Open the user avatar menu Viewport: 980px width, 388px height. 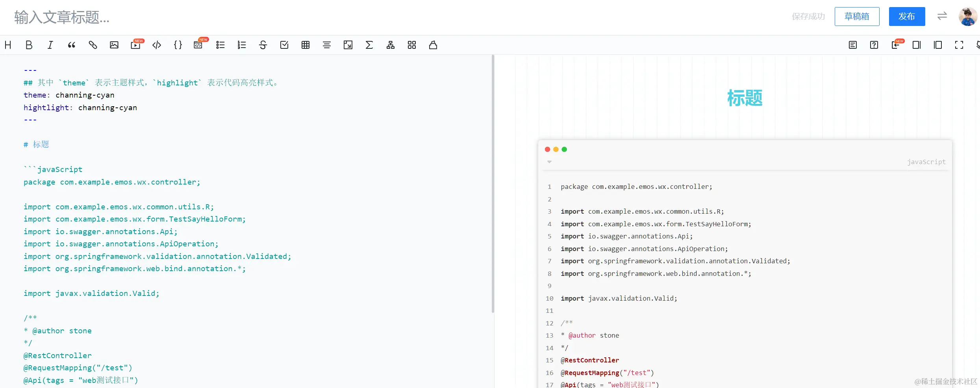click(x=967, y=17)
